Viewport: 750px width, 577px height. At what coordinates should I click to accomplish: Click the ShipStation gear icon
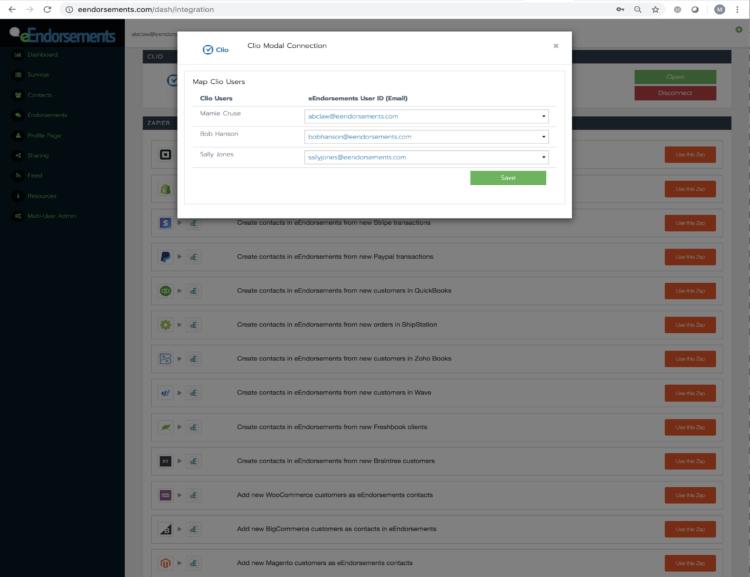point(165,325)
